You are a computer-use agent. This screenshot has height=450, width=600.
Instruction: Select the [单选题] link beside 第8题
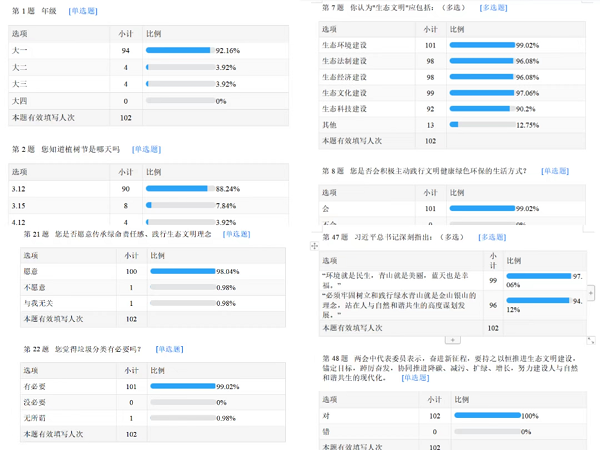pyautogui.click(x=555, y=171)
